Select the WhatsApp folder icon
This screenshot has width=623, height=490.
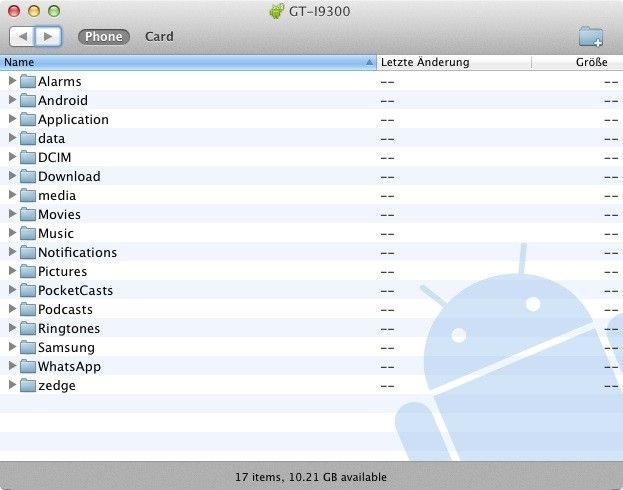point(28,366)
